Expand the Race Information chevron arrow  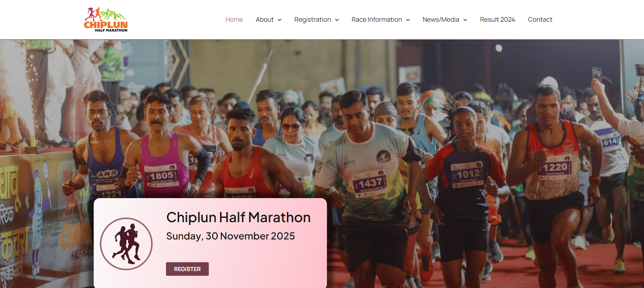(x=408, y=20)
